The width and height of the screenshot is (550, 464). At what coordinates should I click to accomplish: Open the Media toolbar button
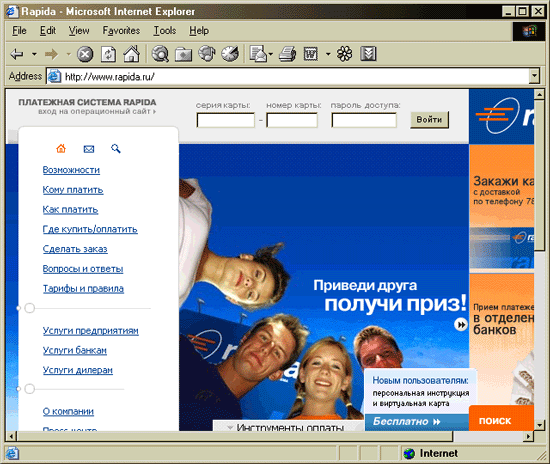click(x=207, y=54)
